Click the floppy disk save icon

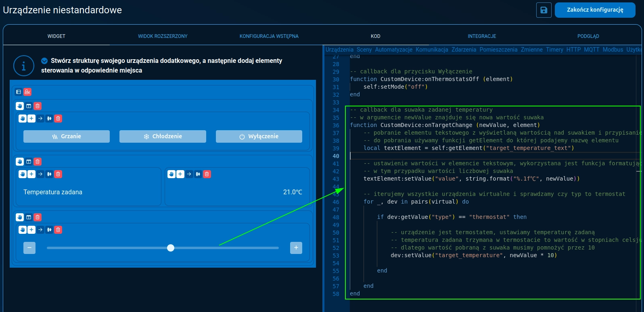pyautogui.click(x=544, y=10)
